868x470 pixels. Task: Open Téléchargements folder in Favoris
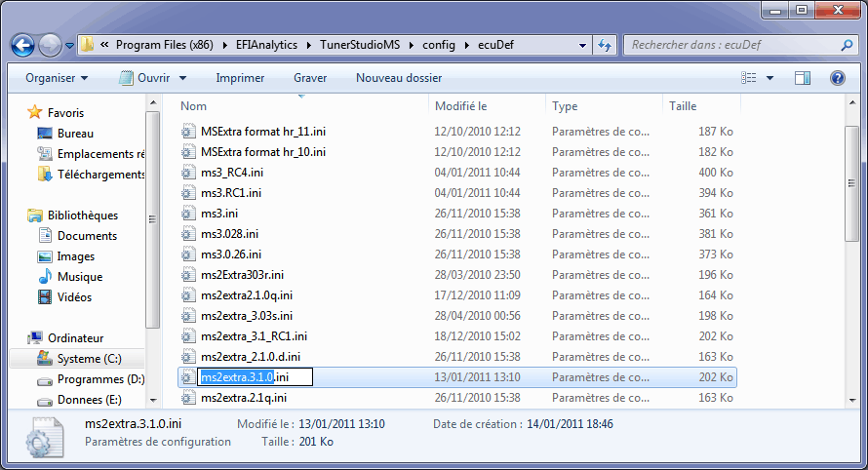click(100, 175)
